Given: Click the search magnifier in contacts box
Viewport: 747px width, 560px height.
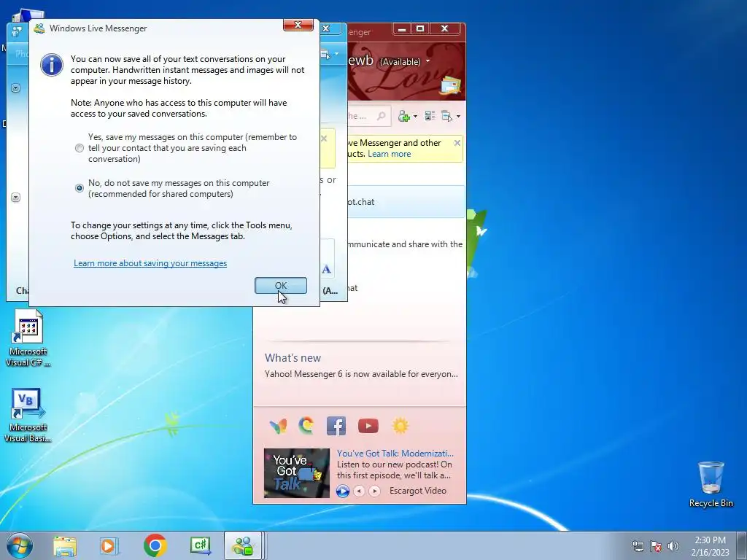Looking at the screenshot, I should 381,116.
